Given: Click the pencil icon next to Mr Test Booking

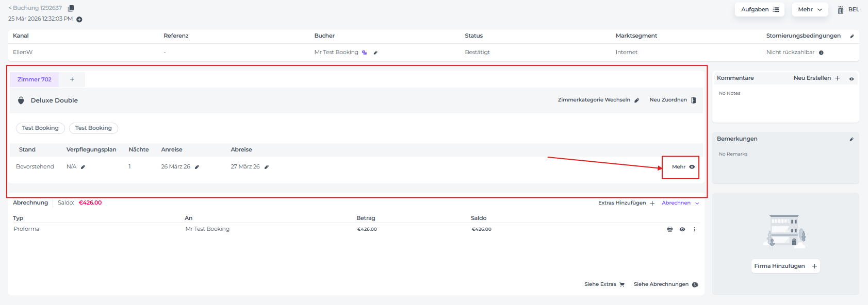Looking at the screenshot, I should pos(375,53).
